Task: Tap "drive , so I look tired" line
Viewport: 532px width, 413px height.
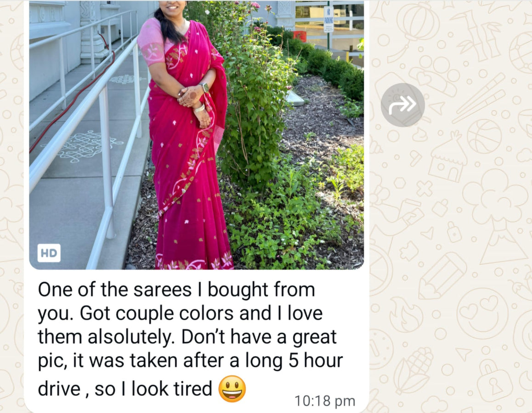Action: click(125, 389)
